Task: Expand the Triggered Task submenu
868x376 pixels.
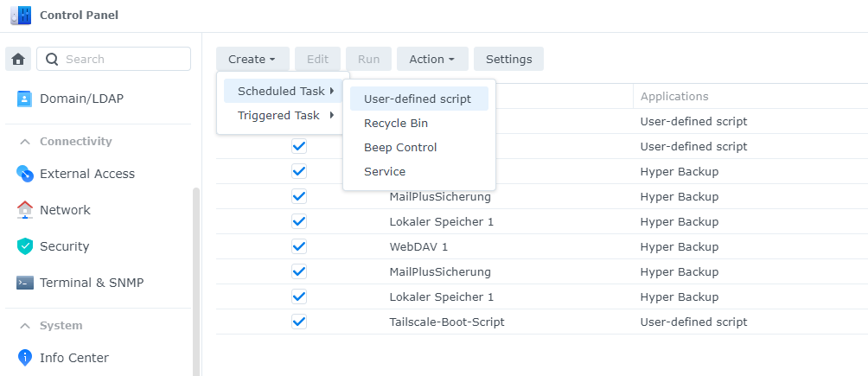Action: [284, 115]
